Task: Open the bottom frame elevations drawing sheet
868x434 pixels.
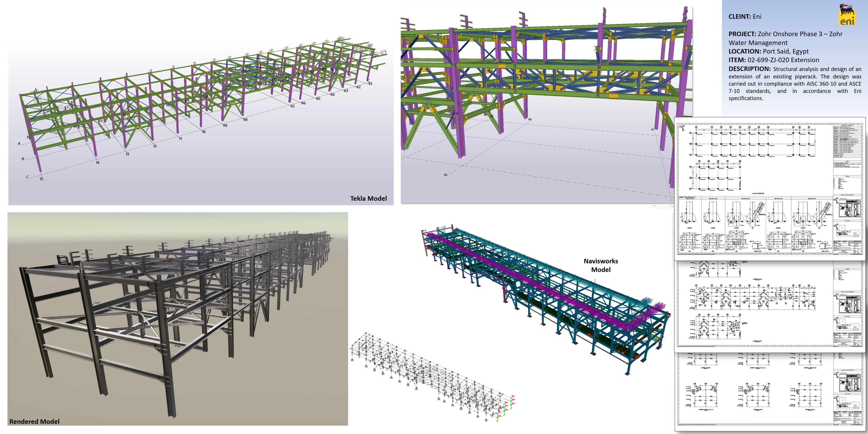Action: [770, 392]
